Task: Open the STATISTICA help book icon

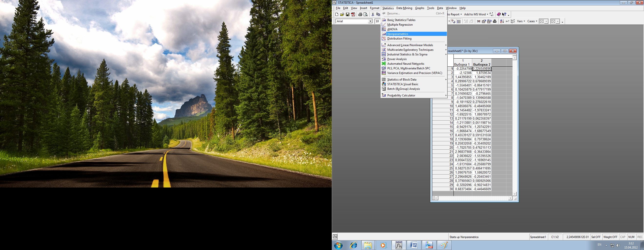Action: 499,14
